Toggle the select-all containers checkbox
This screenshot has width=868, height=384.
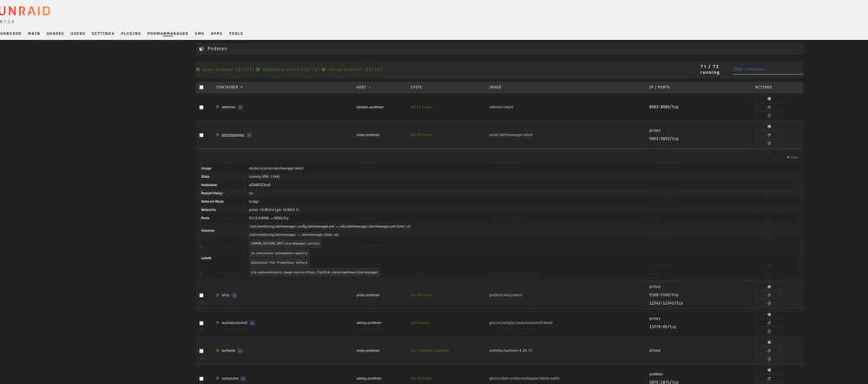tap(201, 87)
